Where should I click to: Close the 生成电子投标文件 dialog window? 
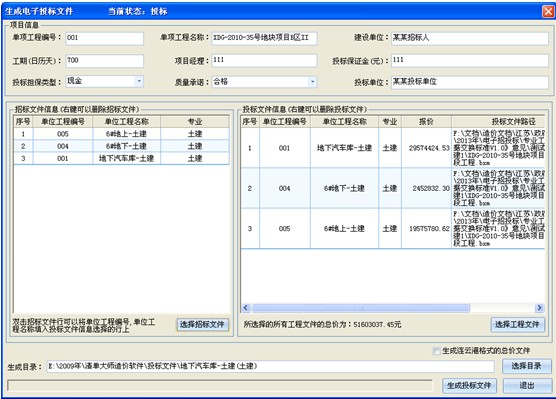pos(548,11)
